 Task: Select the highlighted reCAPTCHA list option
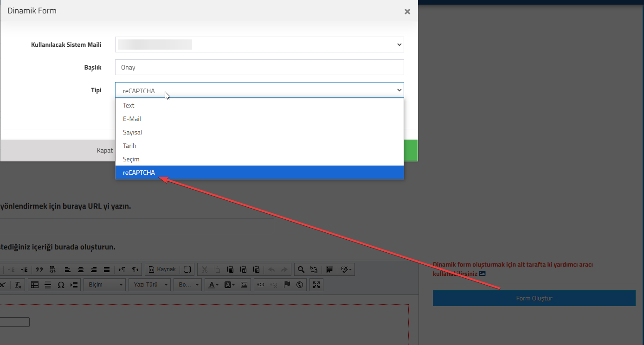point(259,172)
